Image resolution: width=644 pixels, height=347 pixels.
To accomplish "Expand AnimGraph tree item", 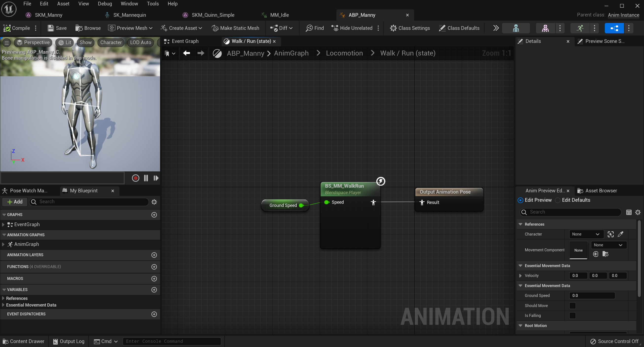I will pyautogui.click(x=3, y=244).
